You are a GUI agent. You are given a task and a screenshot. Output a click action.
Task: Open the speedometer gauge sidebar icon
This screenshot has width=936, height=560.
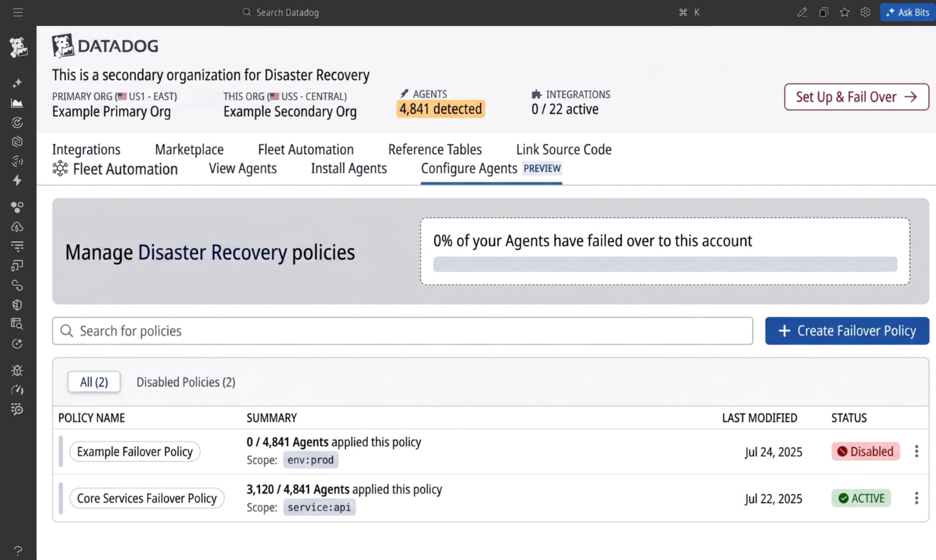[x=17, y=390]
